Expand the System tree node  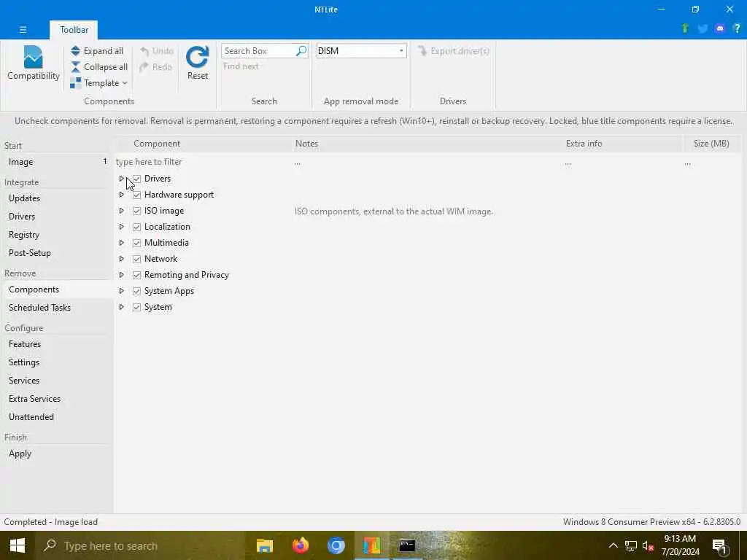122,307
